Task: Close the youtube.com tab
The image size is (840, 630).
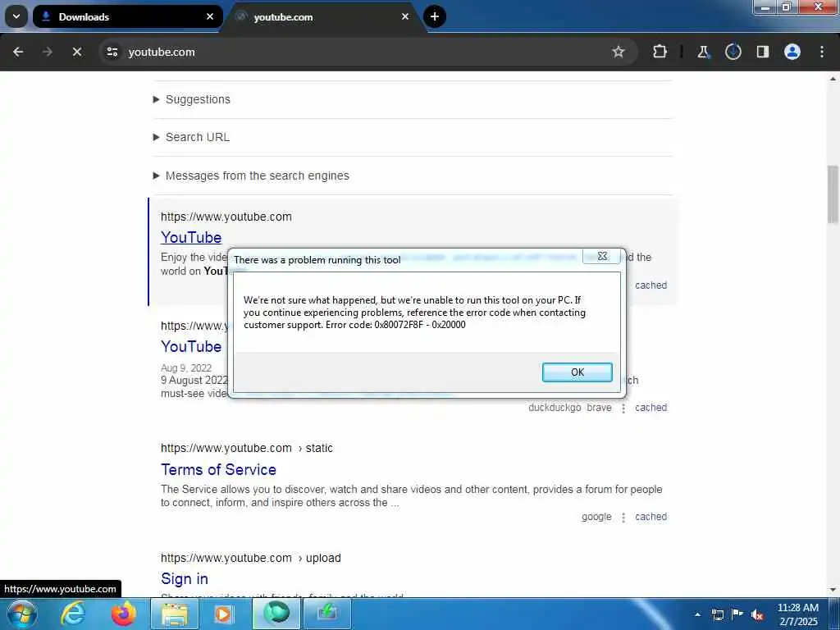Action: tap(405, 16)
